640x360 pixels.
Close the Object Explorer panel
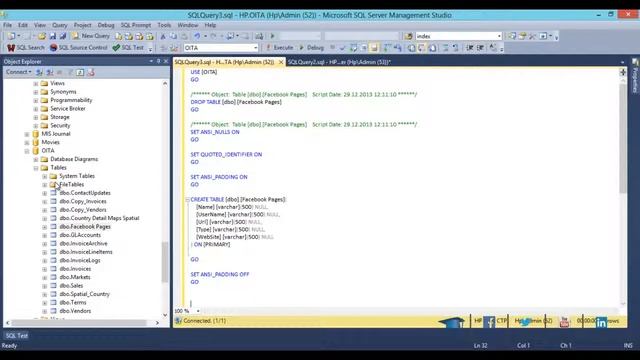click(166, 61)
